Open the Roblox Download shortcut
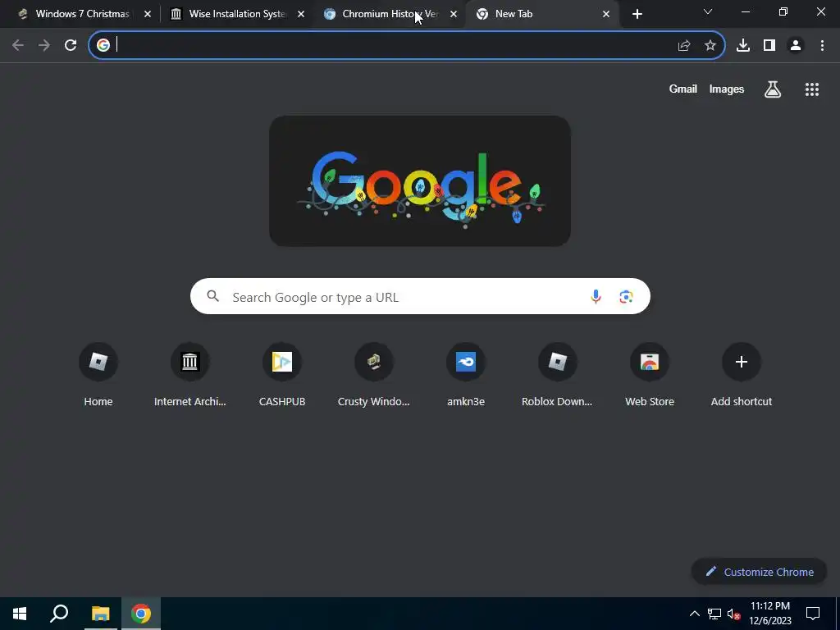840x630 pixels. (x=557, y=374)
